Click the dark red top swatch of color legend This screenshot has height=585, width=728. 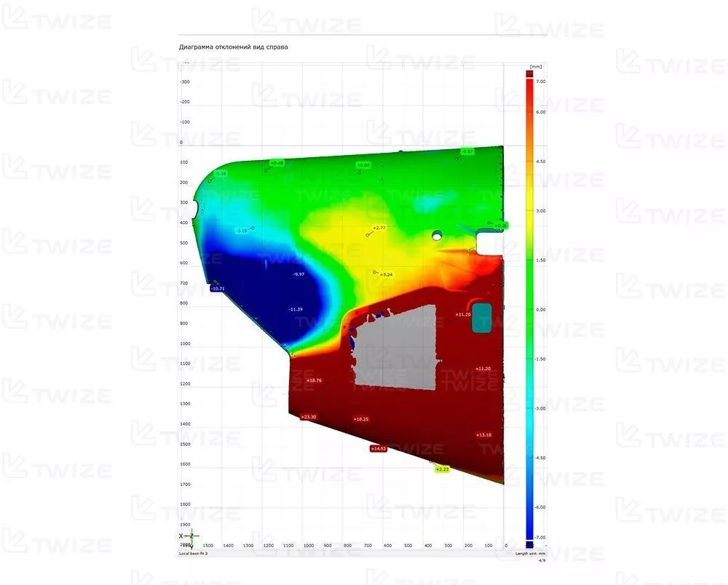tap(530, 72)
